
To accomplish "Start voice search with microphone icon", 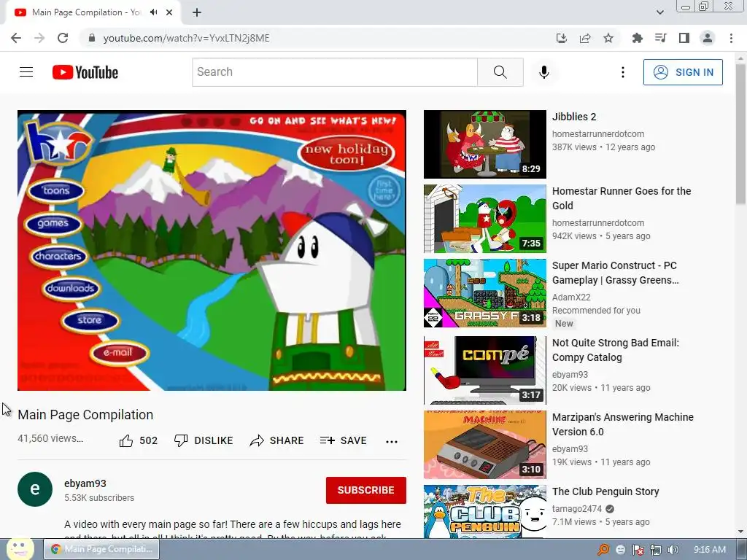I will [544, 72].
